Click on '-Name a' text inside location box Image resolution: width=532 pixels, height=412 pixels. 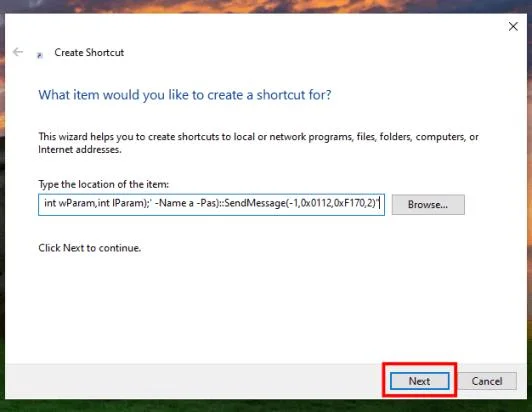click(174, 203)
